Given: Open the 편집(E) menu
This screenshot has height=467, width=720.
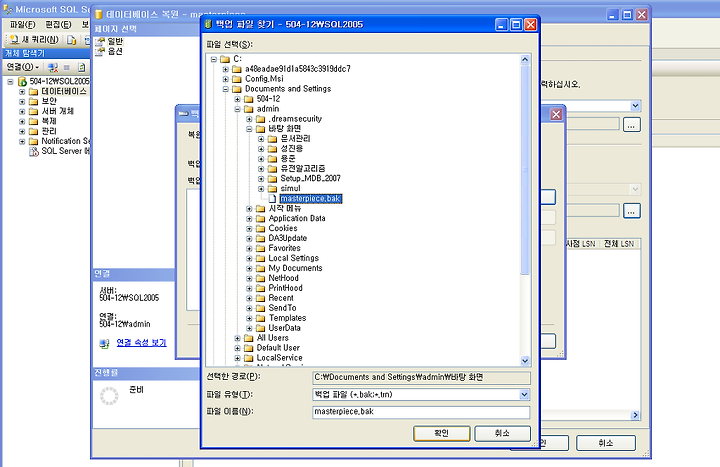Looking at the screenshot, I should [x=58, y=24].
